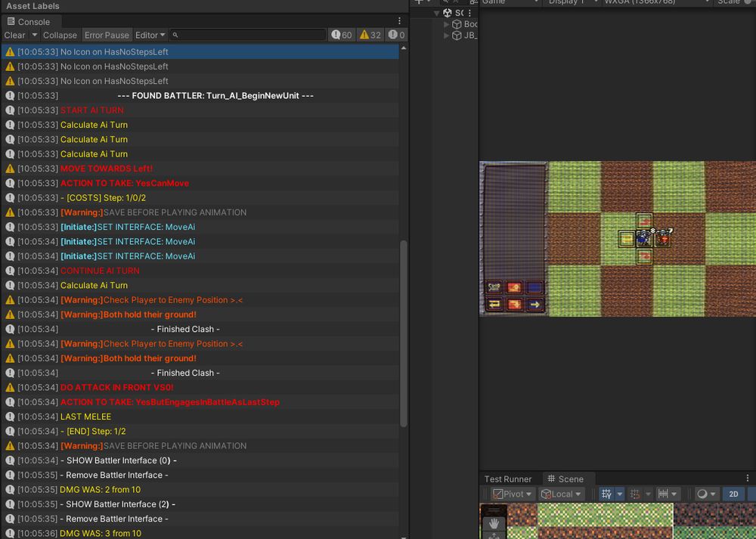Type in the Console search field

point(249,35)
